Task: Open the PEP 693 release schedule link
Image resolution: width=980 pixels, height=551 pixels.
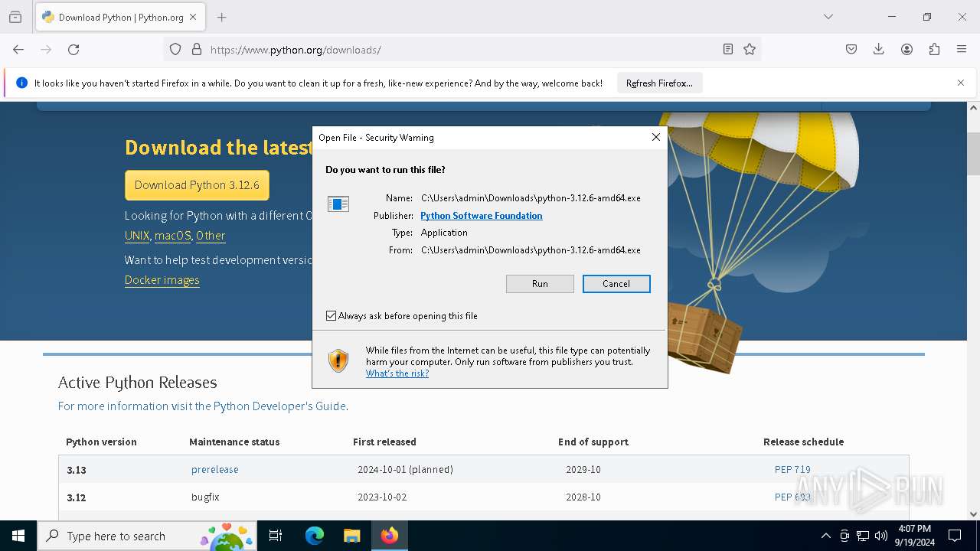Action: 792,497
